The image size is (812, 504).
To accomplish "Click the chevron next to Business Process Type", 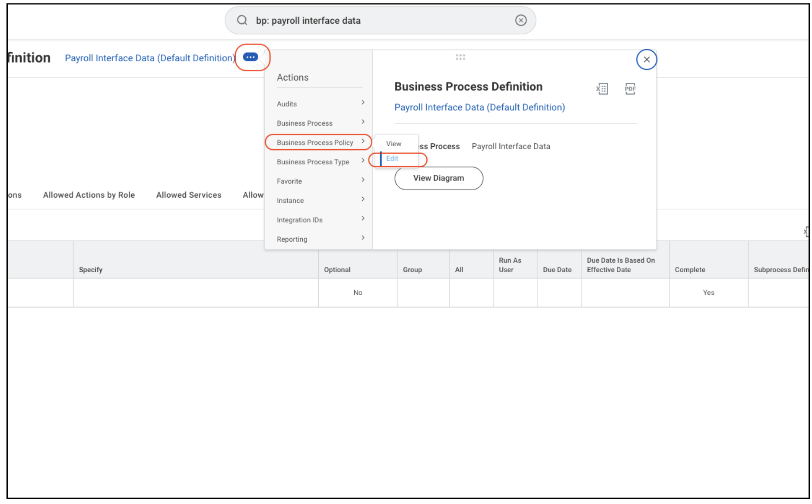I will coord(363,160).
